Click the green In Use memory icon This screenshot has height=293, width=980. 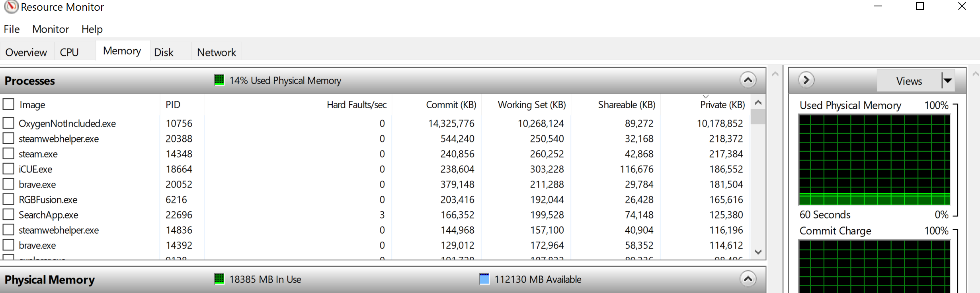coord(219,279)
